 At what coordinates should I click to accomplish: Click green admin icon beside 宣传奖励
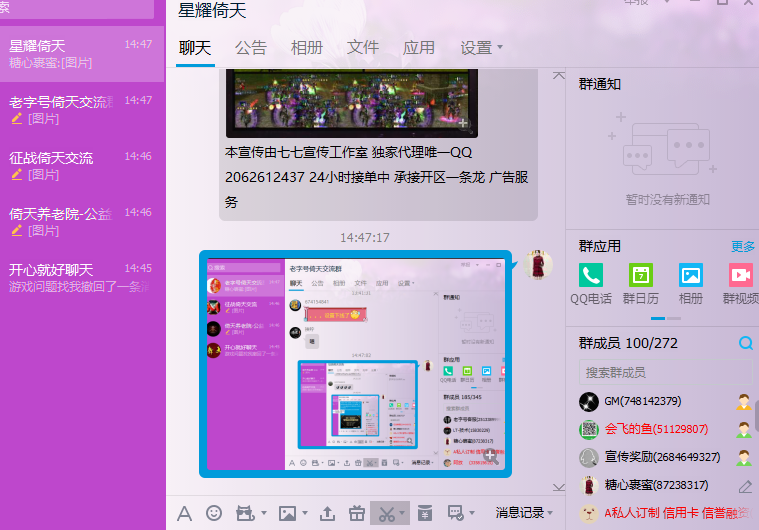[744, 458]
